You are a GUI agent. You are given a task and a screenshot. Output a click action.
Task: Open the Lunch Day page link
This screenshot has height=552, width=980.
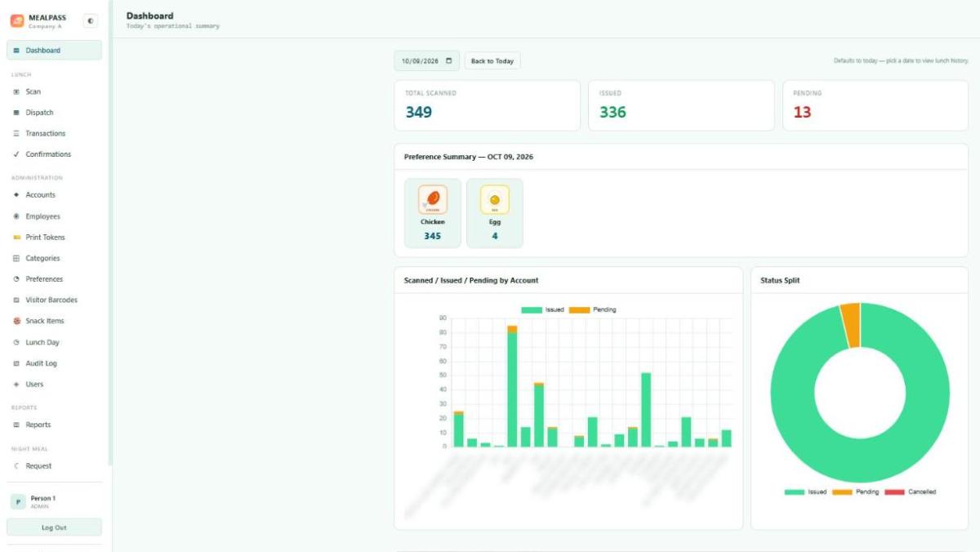(x=54, y=343)
